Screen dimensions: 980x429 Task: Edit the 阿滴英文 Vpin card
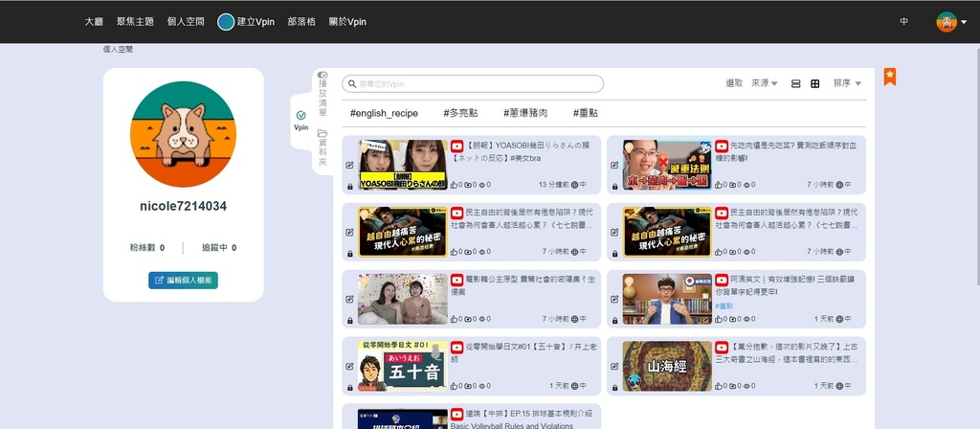click(614, 299)
